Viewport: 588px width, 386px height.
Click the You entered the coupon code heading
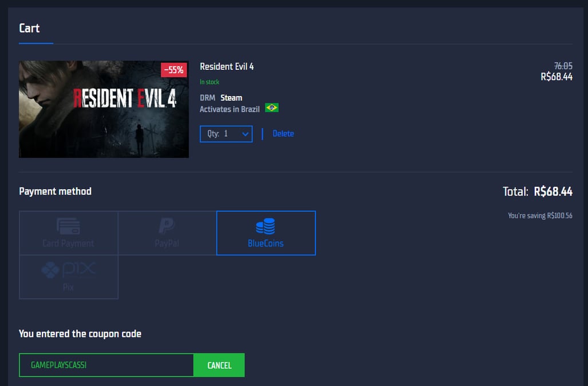(80, 334)
